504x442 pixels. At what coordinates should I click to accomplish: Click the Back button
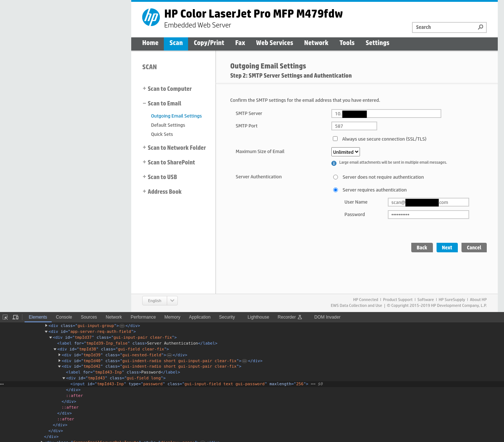tap(422, 248)
